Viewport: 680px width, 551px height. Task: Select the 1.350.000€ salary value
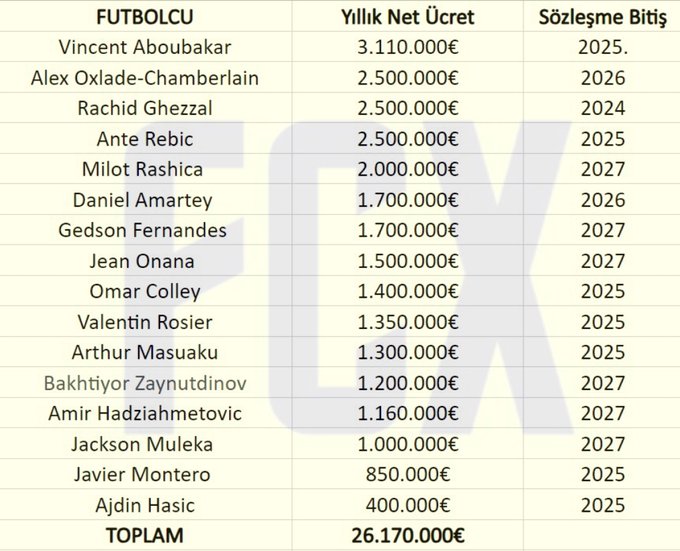pos(408,322)
